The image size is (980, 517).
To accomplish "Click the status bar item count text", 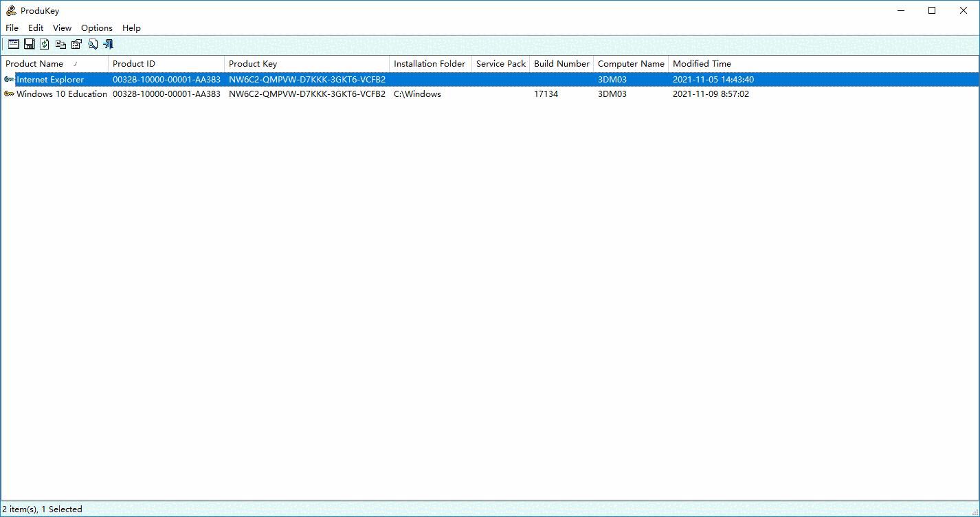I will (42, 509).
